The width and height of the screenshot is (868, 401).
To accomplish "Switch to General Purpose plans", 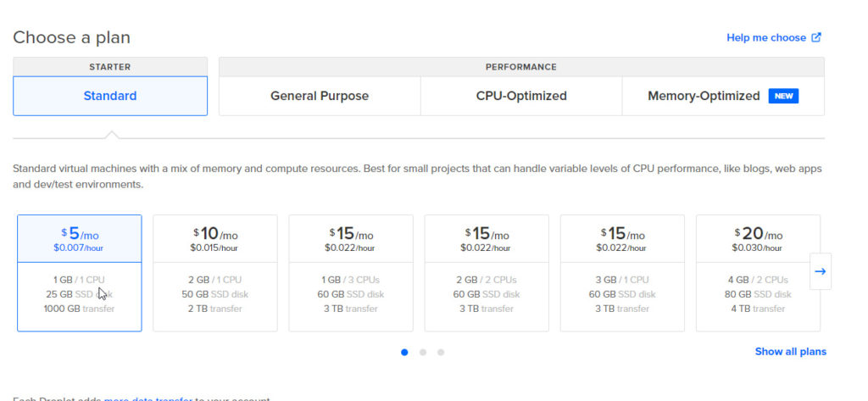I will (320, 96).
